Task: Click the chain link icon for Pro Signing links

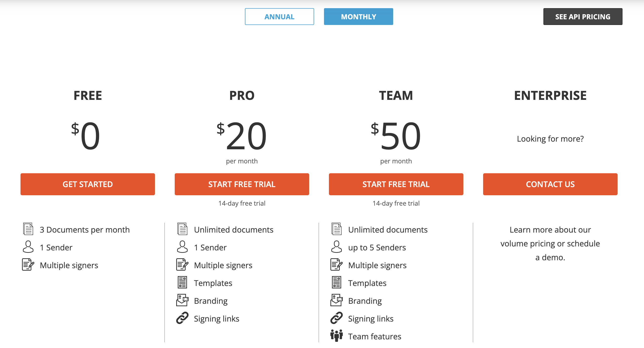Action: (x=182, y=318)
